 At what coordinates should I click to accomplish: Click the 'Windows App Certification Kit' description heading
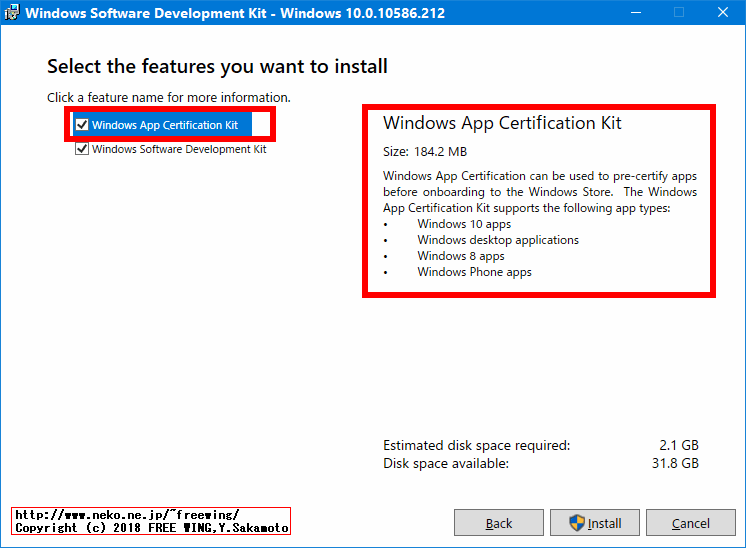(502, 123)
